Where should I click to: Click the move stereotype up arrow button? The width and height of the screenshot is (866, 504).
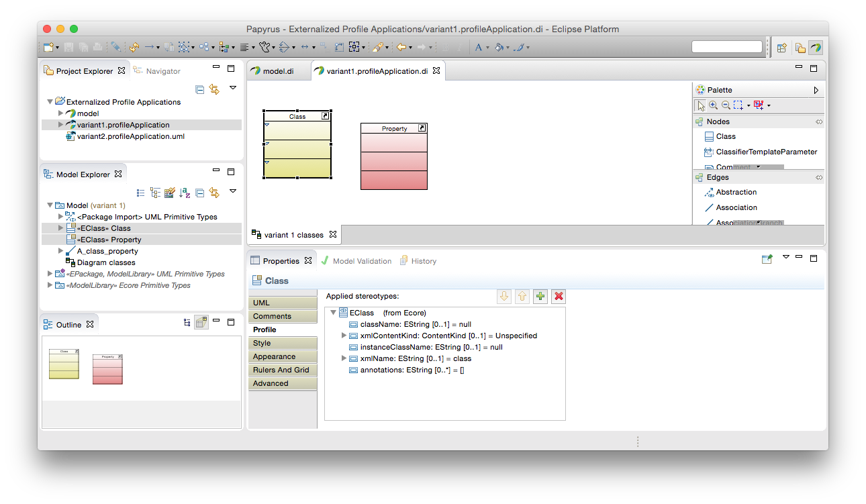click(x=522, y=297)
